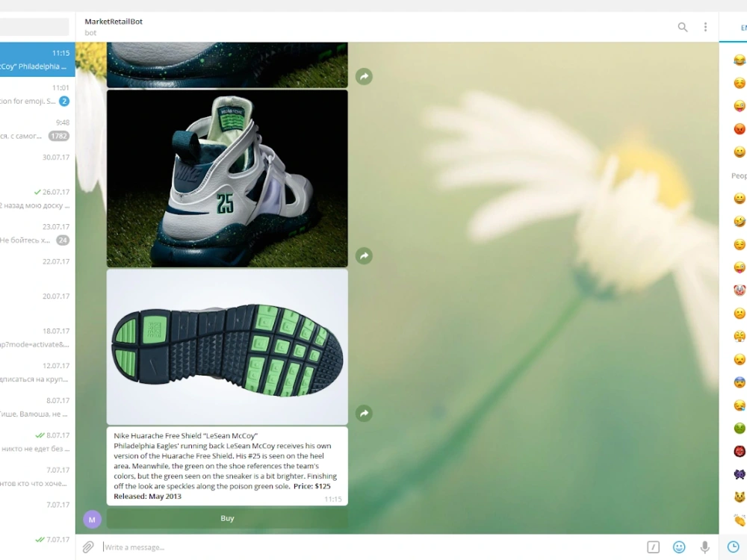
Task: Open the 11:01 chat with 2 unread
Action: tap(37, 94)
